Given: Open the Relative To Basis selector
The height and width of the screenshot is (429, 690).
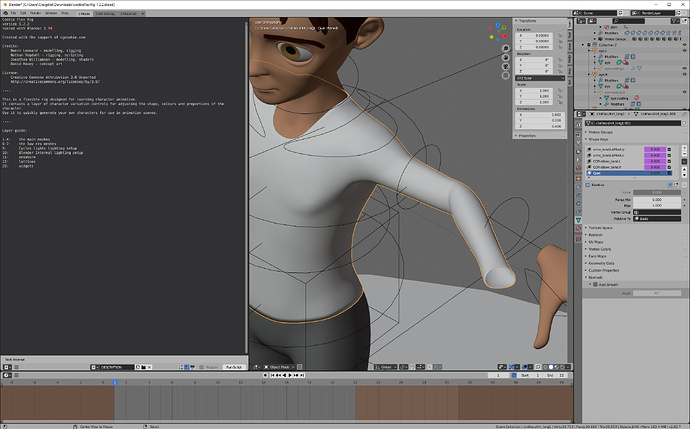Looking at the screenshot, I should click(x=657, y=219).
